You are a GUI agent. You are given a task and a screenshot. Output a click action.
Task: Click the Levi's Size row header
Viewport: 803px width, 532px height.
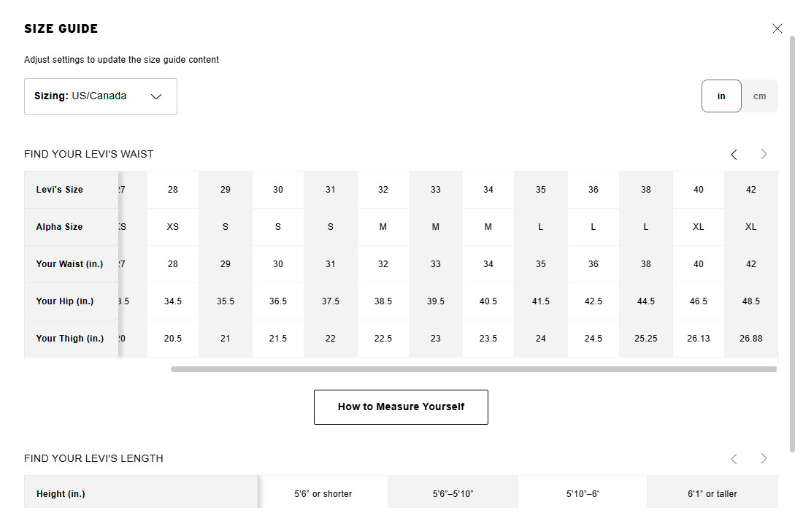pyautogui.click(x=72, y=190)
